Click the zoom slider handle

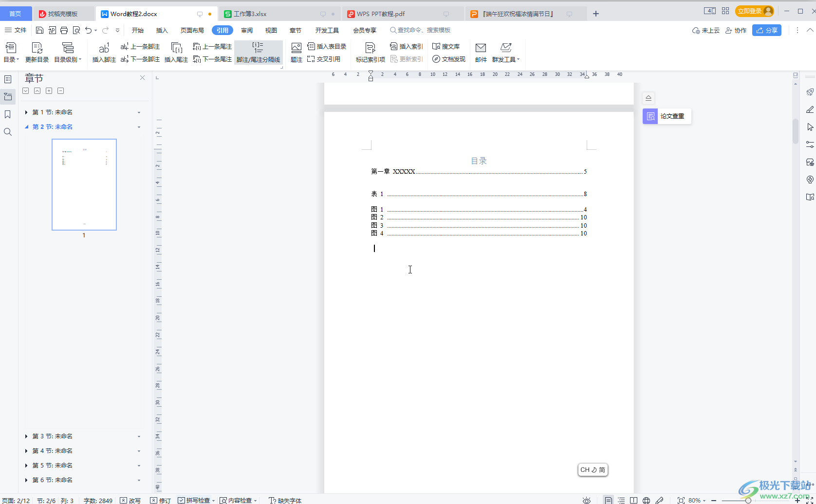[x=748, y=500]
